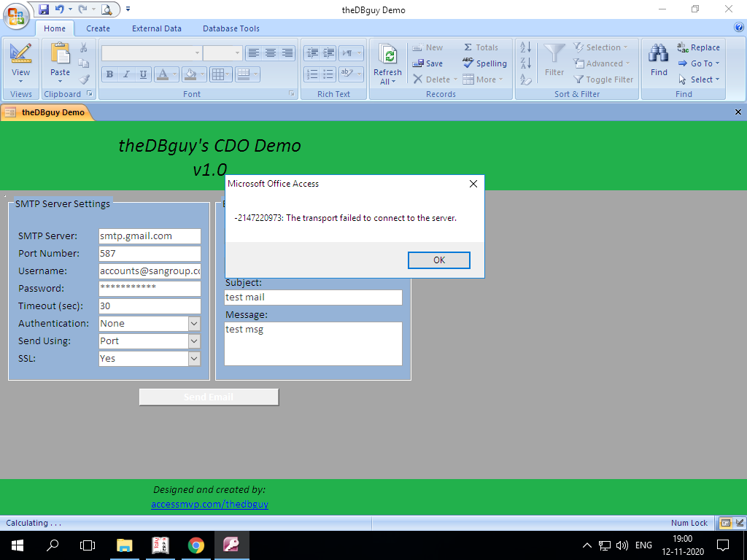
Task: Click Save record in Records group
Action: tap(427, 63)
